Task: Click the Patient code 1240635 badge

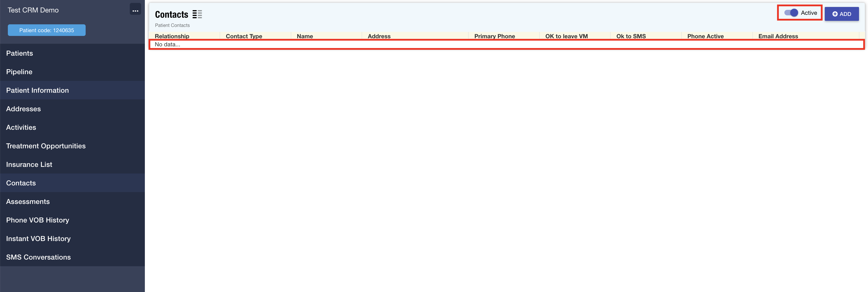Action: (46, 30)
